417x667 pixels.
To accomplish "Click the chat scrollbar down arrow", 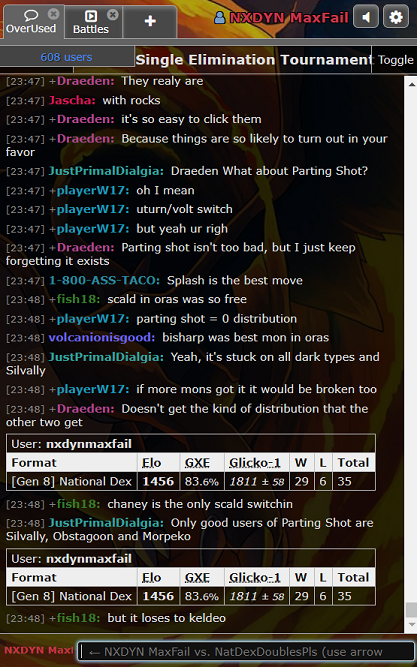I will pyautogui.click(x=411, y=625).
